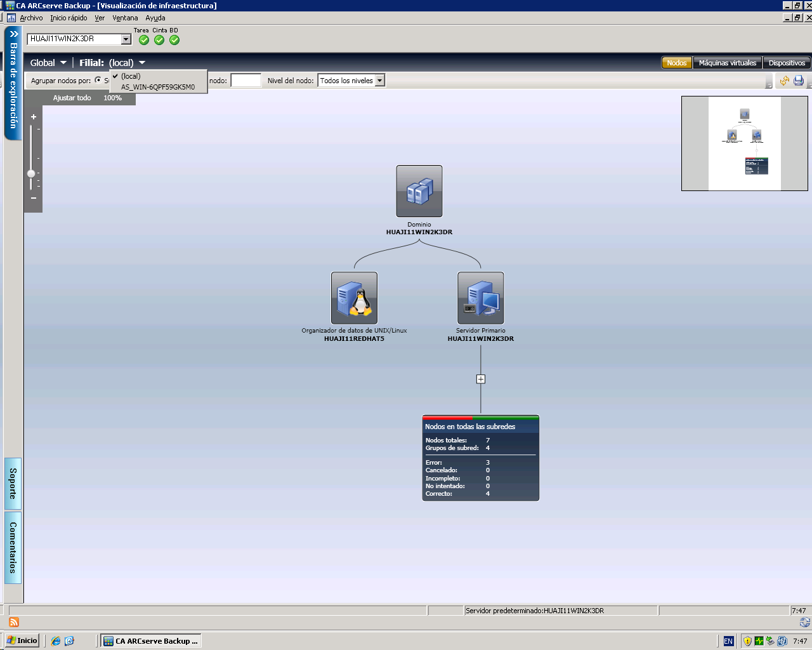Screen dimensions: 812x650
Task: Open the Ventana menu
Action: [x=125, y=18]
